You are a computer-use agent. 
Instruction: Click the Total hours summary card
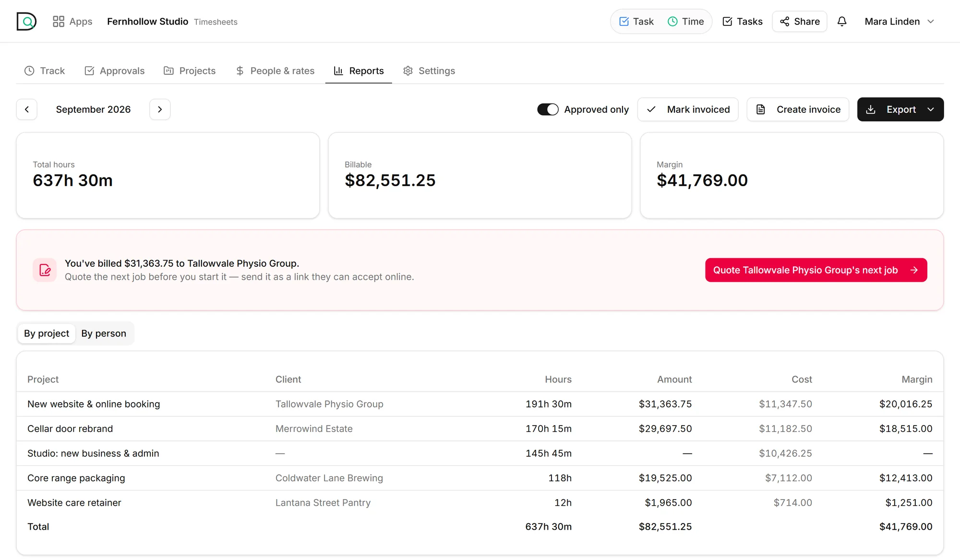click(x=168, y=176)
